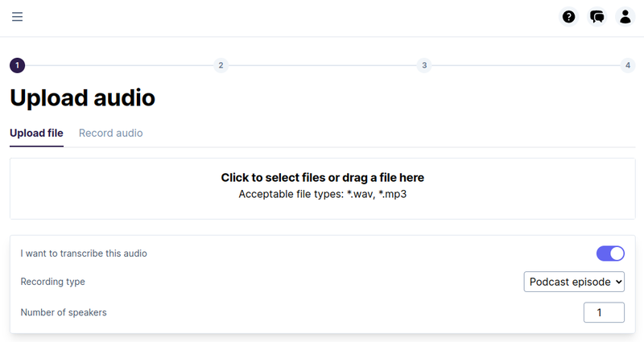Click the 'Upload audio' page heading
Viewport: 644px width, 342px height.
[x=83, y=97]
